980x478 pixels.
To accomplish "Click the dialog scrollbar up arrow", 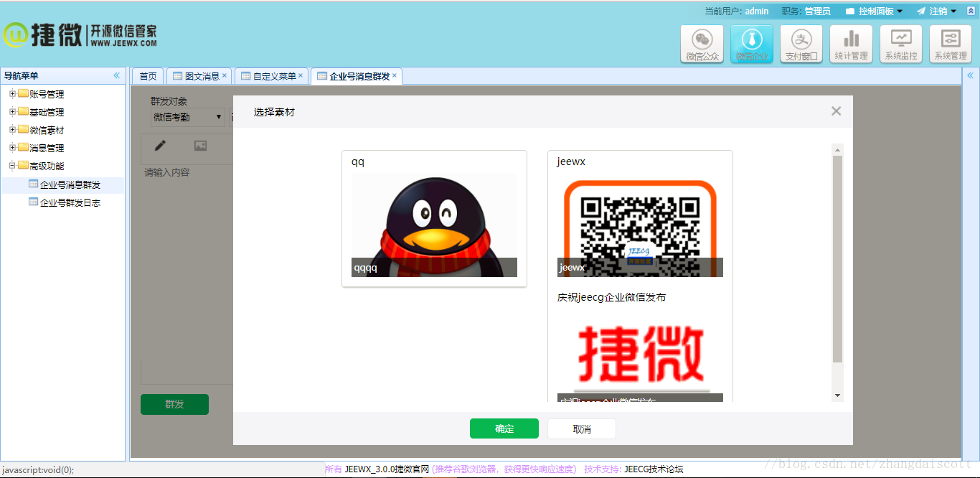I will 837,150.
